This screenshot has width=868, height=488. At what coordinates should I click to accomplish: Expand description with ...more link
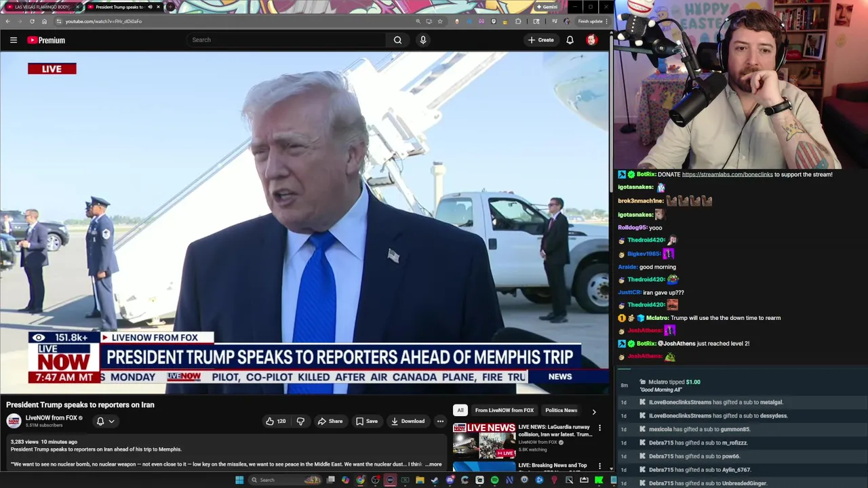click(x=433, y=464)
